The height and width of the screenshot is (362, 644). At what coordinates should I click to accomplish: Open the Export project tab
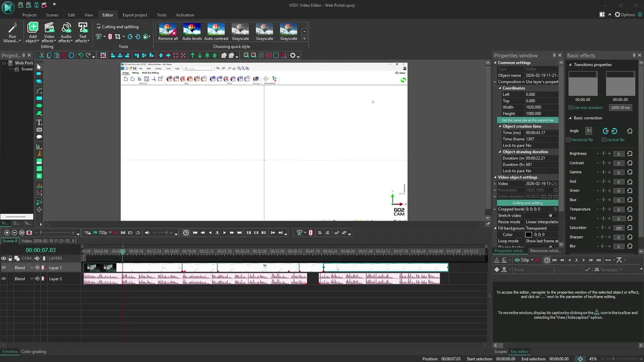pyautogui.click(x=135, y=15)
